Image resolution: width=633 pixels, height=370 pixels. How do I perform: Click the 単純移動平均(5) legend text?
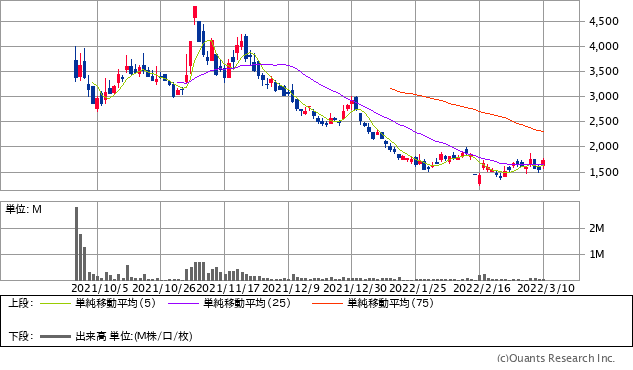[115, 303]
